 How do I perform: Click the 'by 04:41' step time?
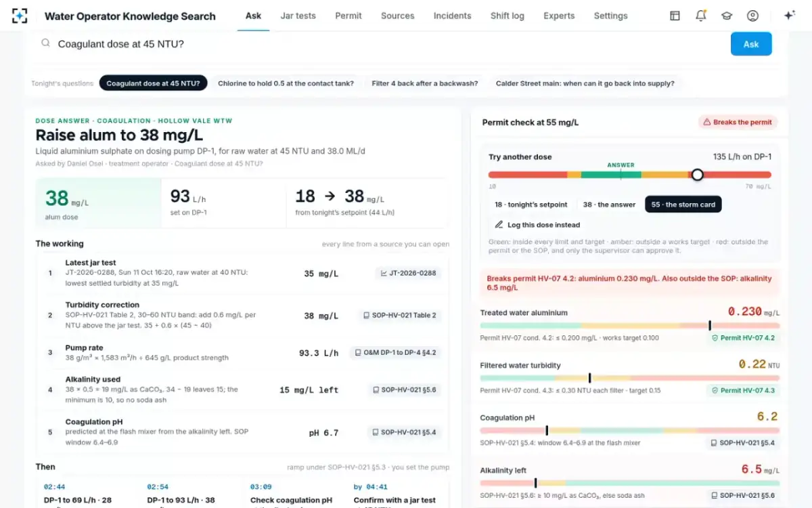coord(370,487)
